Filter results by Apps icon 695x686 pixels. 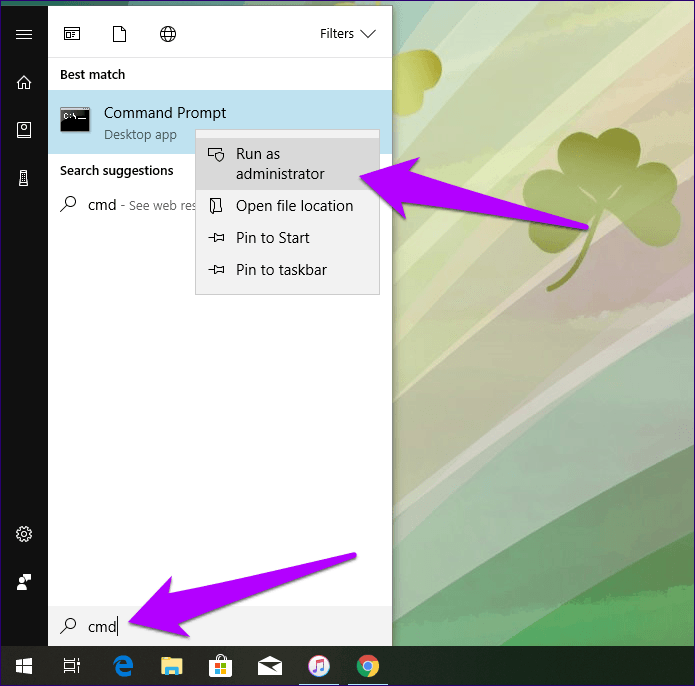tap(72, 34)
